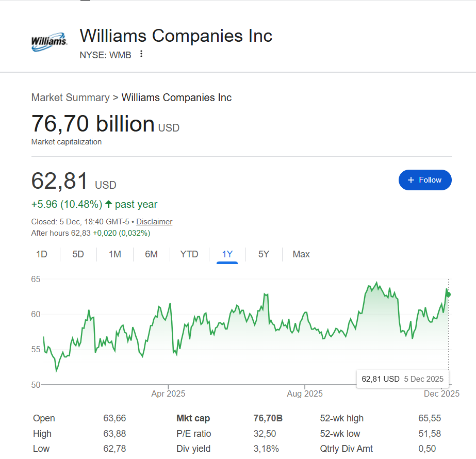Image resolution: width=476 pixels, height=459 pixels.
Task: Click the Williams company logo
Action: pos(49,43)
